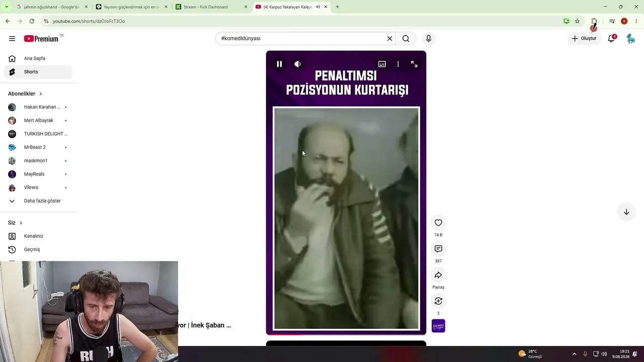644x362 pixels.
Task: Open MayReals subscription channel
Action: point(38,174)
